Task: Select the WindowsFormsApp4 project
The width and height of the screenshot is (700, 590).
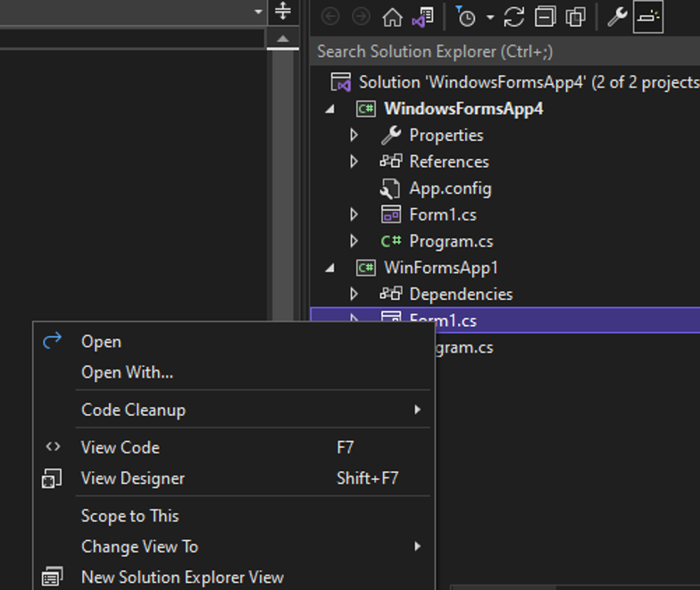Action: [463, 109]
